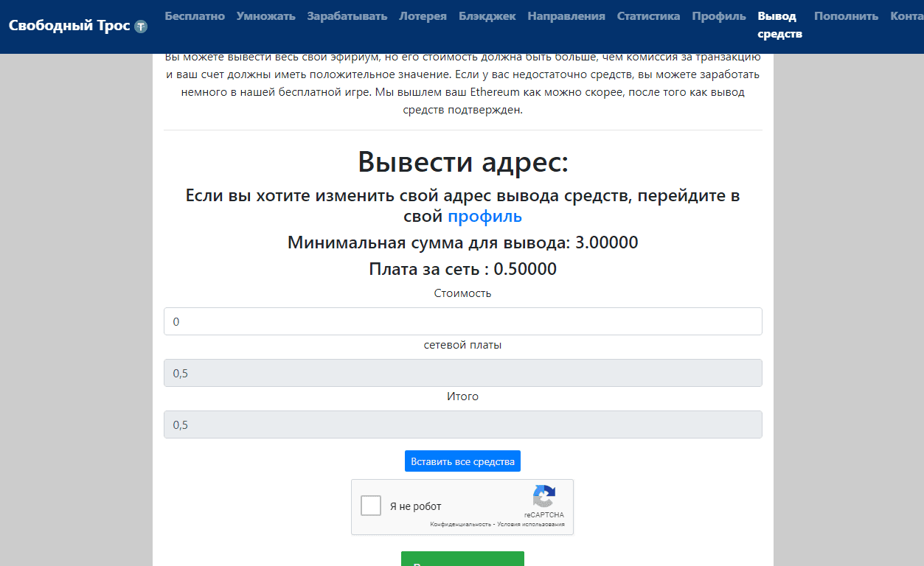Open the "Бесплатно" nav item
Image resolution: width=924 pixels, height=566 pixels.
coord(195,16)
